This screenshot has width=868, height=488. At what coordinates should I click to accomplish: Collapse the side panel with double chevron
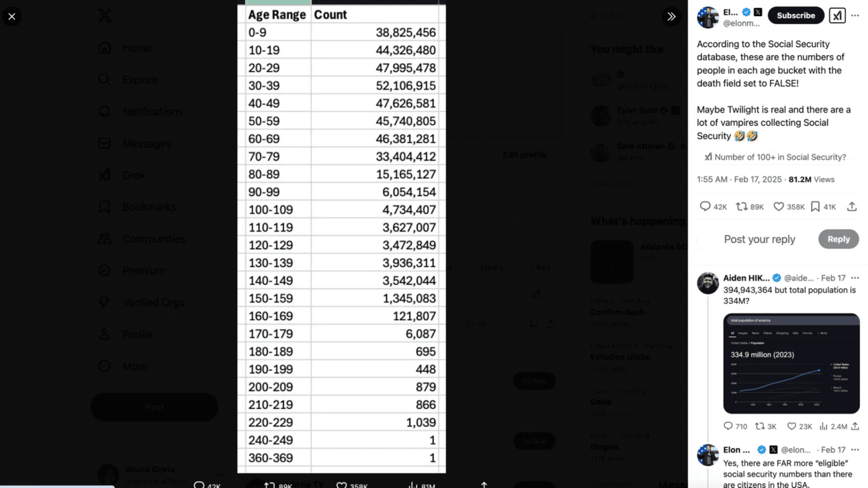point(671,16)
